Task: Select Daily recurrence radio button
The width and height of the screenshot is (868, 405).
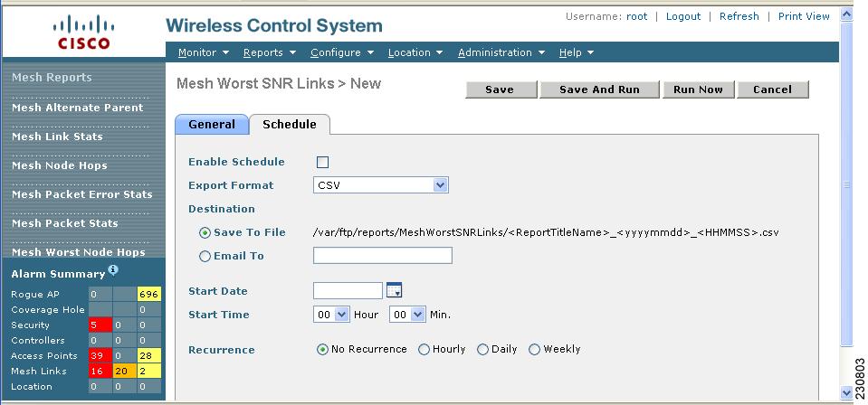Action: pyautogui.click(x=482, y=350)
